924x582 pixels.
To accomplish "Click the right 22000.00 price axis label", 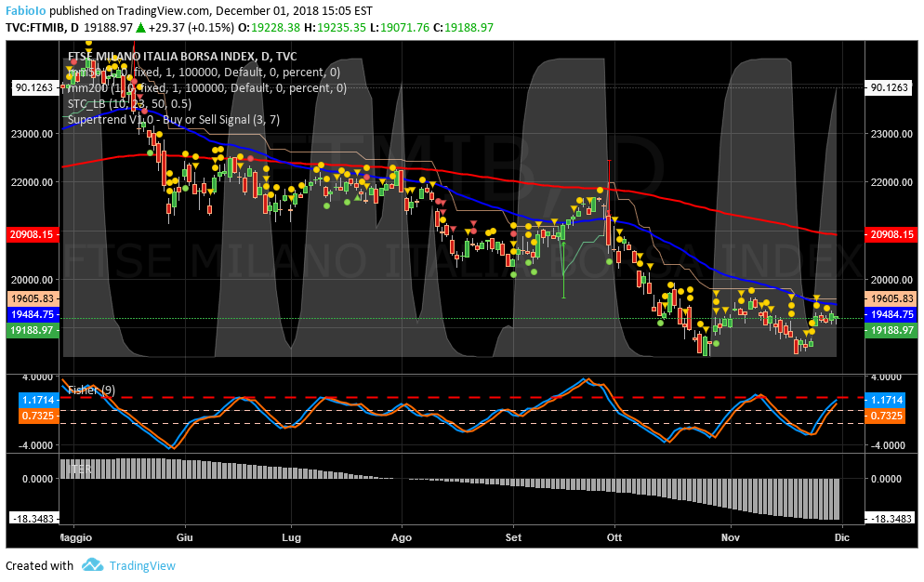I will (x=891, y=182).
